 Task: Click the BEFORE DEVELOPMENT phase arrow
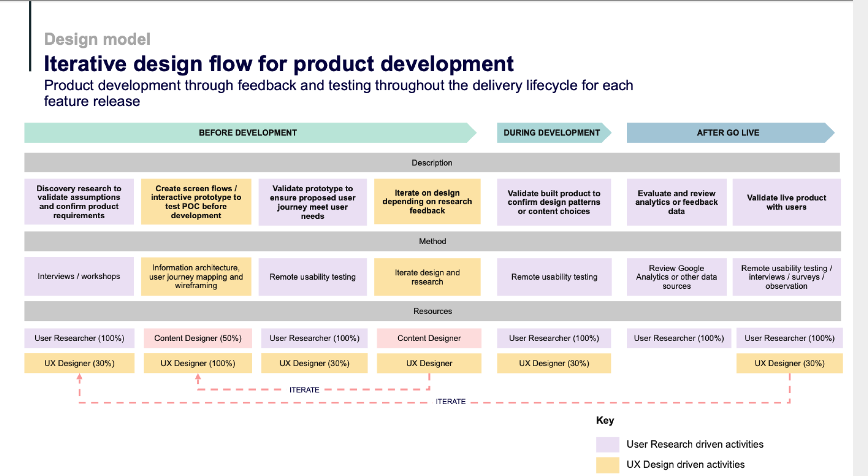tap(250, 133)
